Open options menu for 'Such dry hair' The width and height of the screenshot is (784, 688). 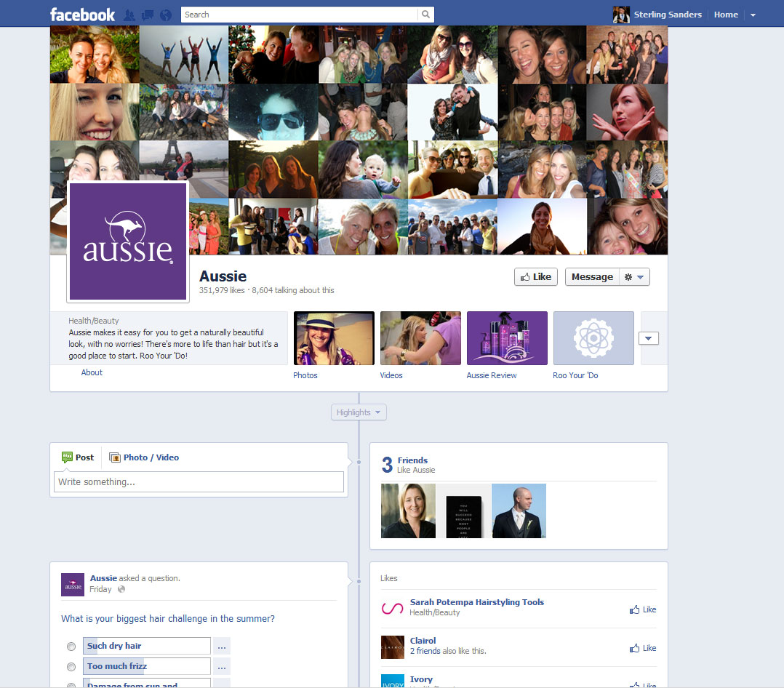pos(222,646)
